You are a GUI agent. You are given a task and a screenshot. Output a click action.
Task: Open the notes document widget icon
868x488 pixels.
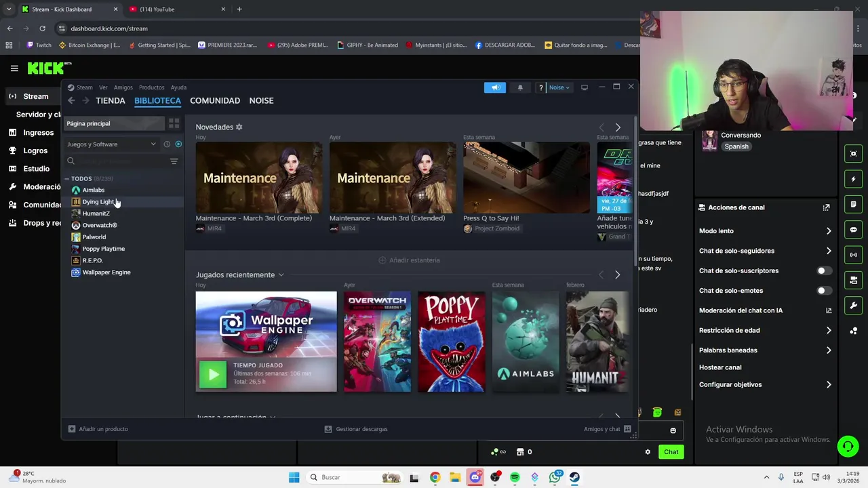click(x=853, y=204)
